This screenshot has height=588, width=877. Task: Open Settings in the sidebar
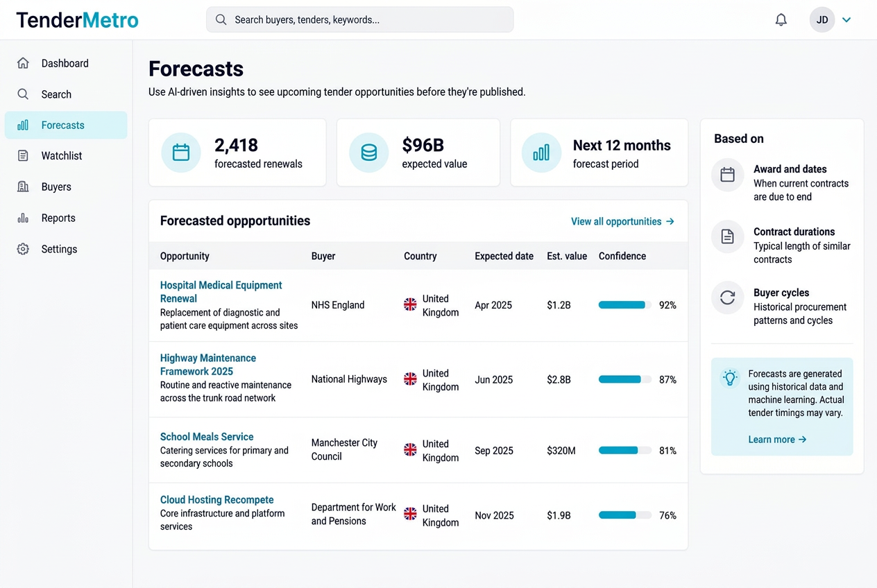[66, 249]
